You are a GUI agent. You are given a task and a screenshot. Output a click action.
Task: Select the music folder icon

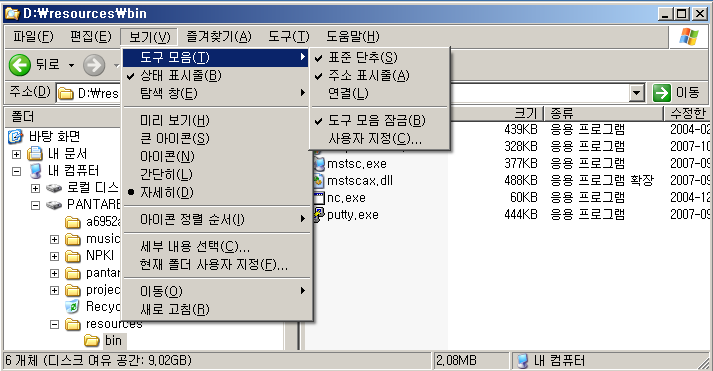tap(73, 239)
